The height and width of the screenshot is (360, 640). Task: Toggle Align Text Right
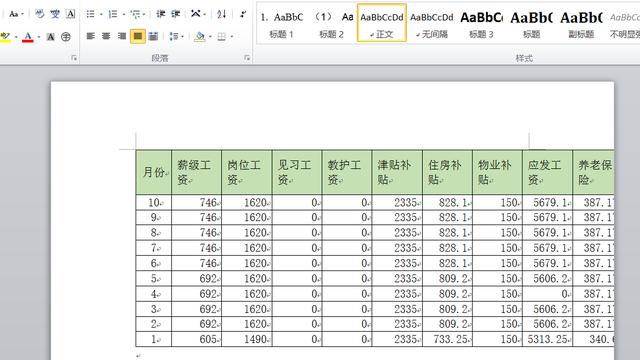pyautogui.click(x=122, y=36)
